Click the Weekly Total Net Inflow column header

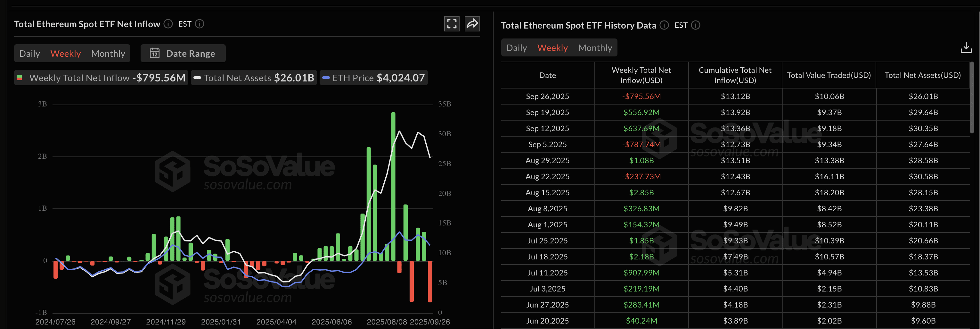click(x=641, y=75)
